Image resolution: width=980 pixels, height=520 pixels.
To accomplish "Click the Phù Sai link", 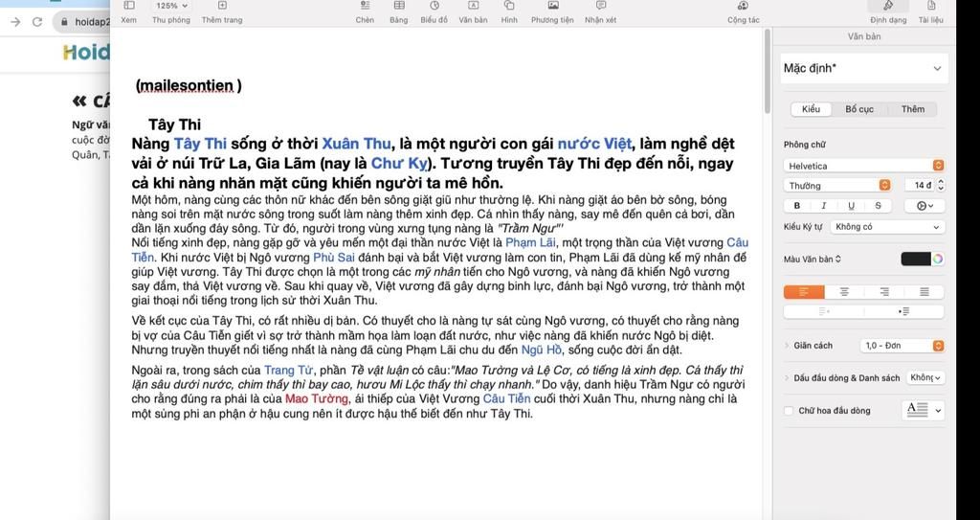I will point(334,258).
